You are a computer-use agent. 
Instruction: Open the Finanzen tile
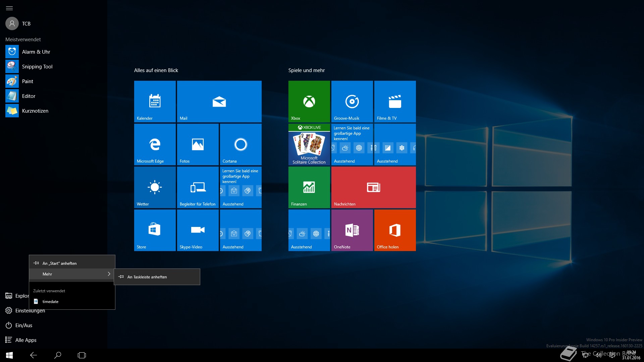(309, 187)
